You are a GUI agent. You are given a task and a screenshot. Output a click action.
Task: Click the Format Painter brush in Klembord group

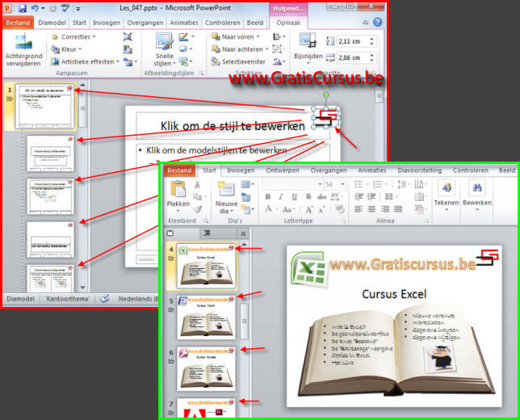click(198, 209)
